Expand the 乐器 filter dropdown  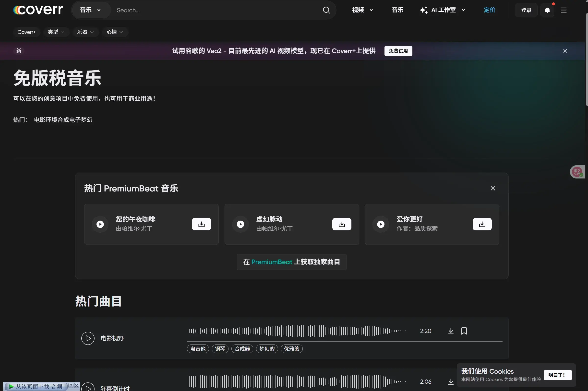pyautogui.click(x=85, y=32)
